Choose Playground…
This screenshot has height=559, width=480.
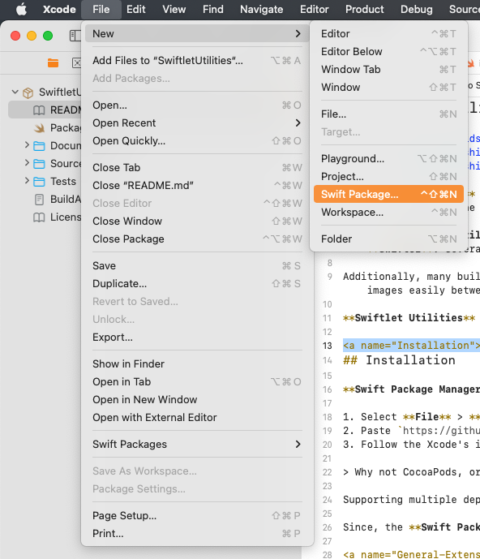[389, 159]
